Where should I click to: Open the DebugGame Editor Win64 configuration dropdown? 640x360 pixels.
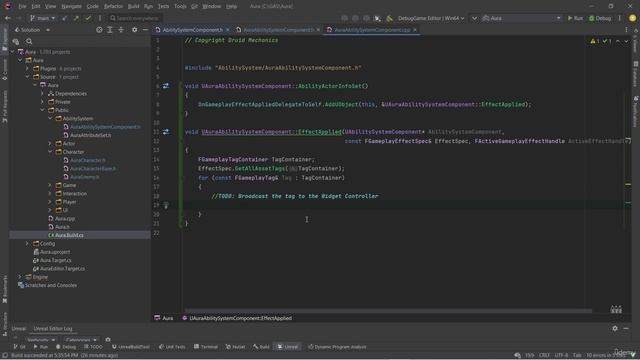[x=431, y=18]
